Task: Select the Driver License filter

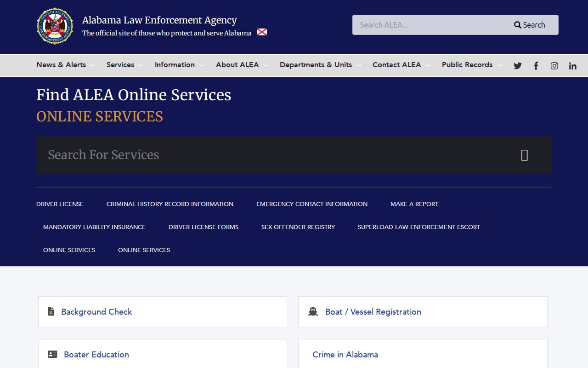Action: (x=60, y=204)
